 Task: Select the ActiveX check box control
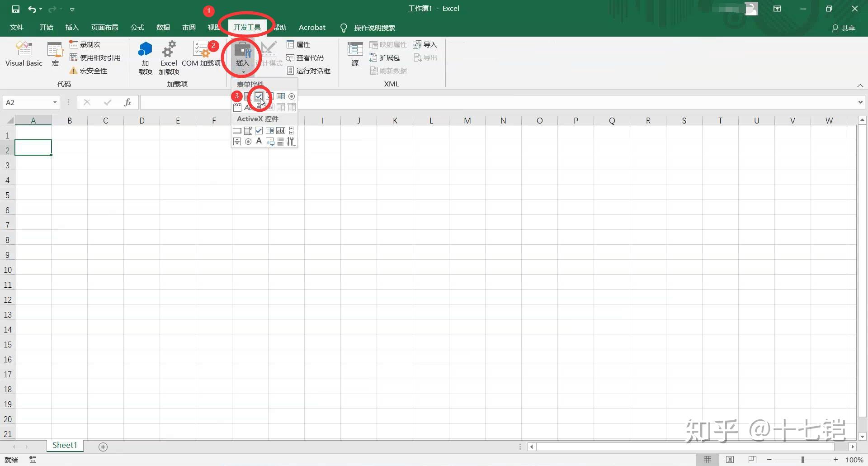tap(259, 130)
